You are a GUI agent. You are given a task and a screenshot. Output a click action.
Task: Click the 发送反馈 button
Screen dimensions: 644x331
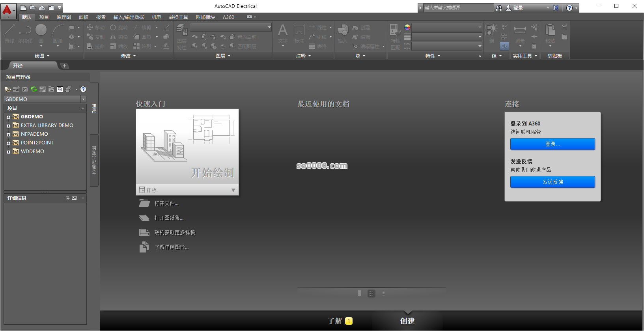(553, 182)
